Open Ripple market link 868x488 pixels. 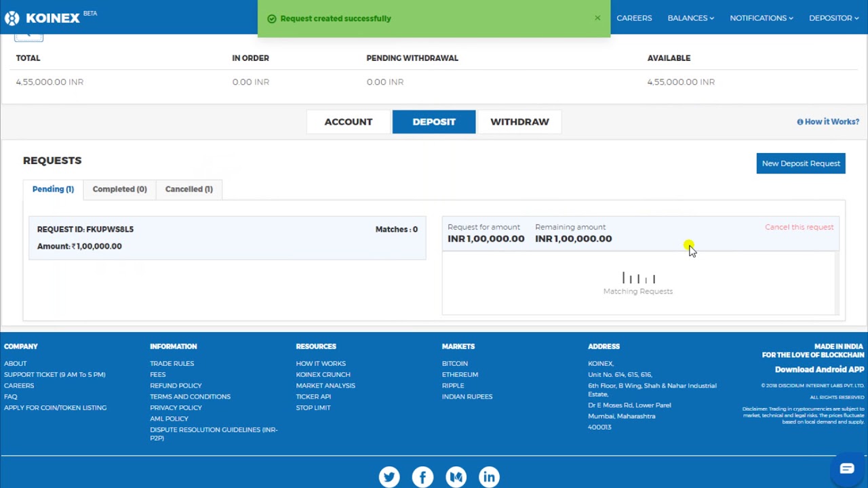(x=453, y=386)
